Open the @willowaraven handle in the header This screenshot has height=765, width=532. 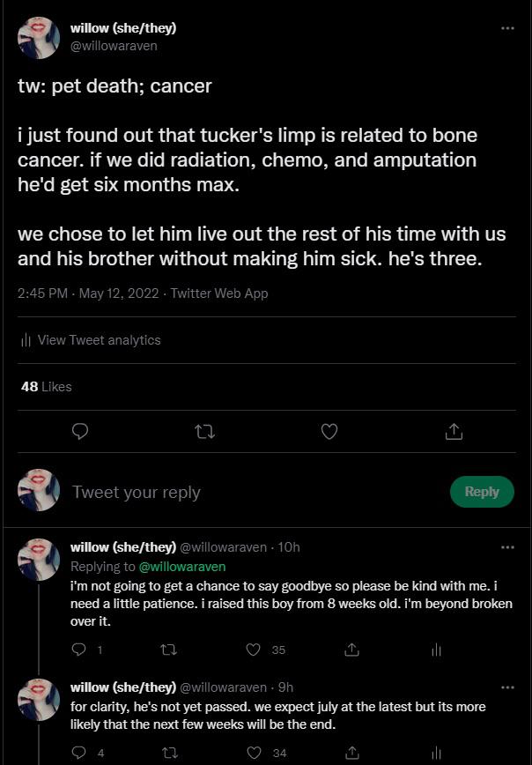[114, 46]
